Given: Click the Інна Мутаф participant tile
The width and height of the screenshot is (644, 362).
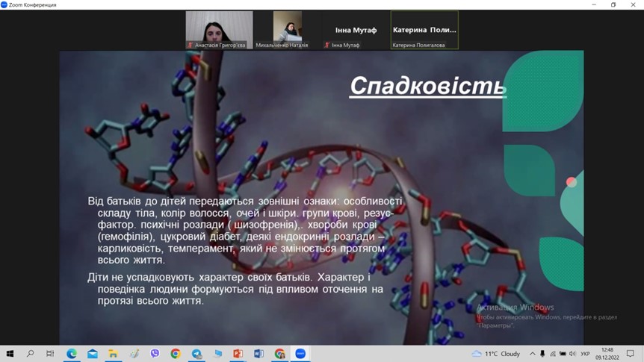Looking at the screenshot, I should click(x=356, y=30).
